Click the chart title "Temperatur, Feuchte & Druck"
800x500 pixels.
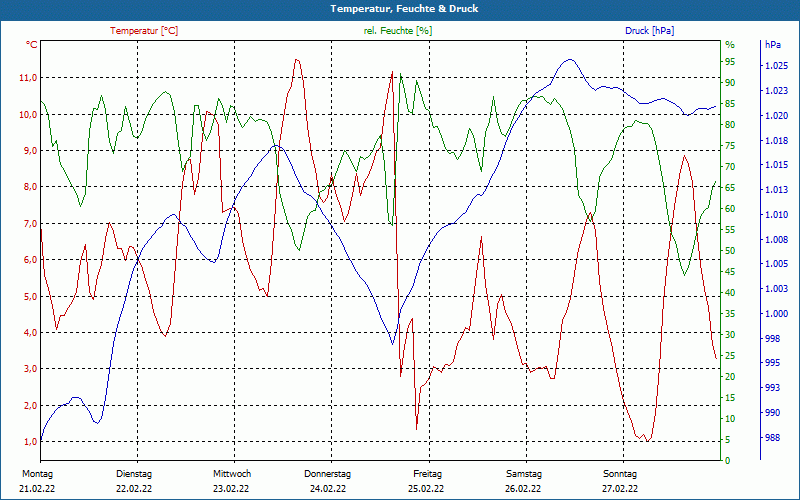point(404,9)
